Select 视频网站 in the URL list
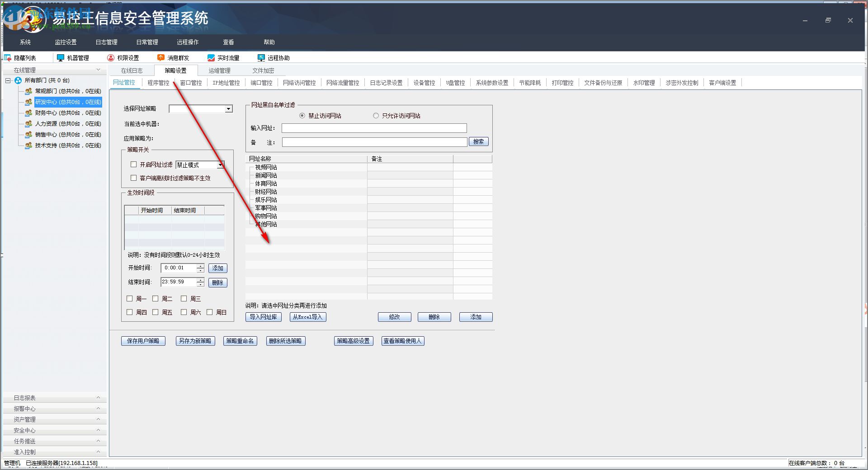868x470 pixels. [266, 167]
